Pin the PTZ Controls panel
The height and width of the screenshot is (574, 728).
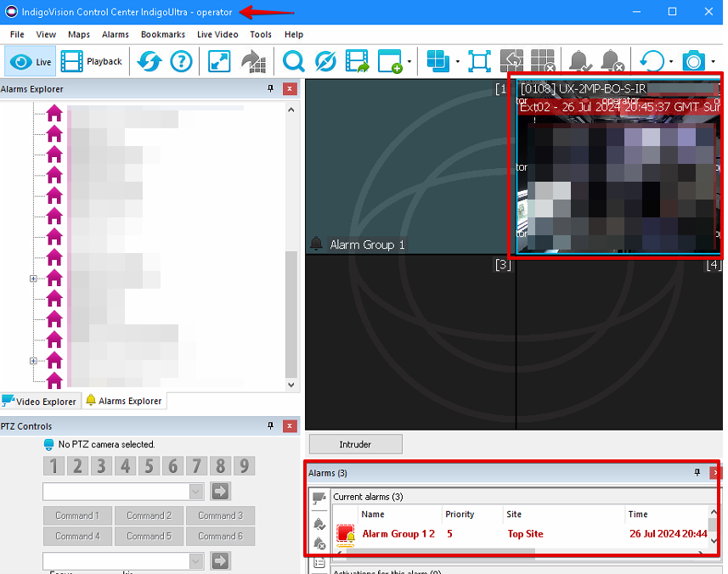pos(271,426)
